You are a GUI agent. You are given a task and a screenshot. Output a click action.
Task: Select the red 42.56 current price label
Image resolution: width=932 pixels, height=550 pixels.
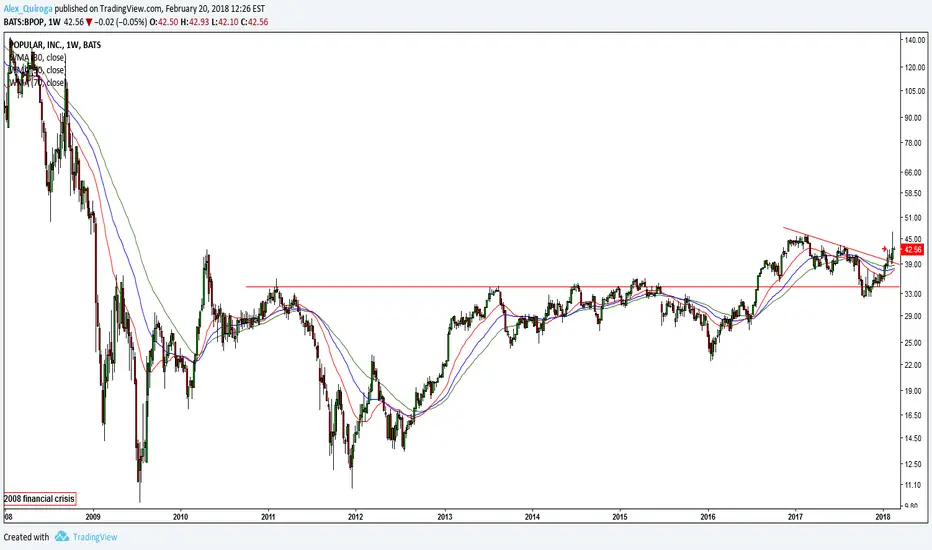coord(912,250)
